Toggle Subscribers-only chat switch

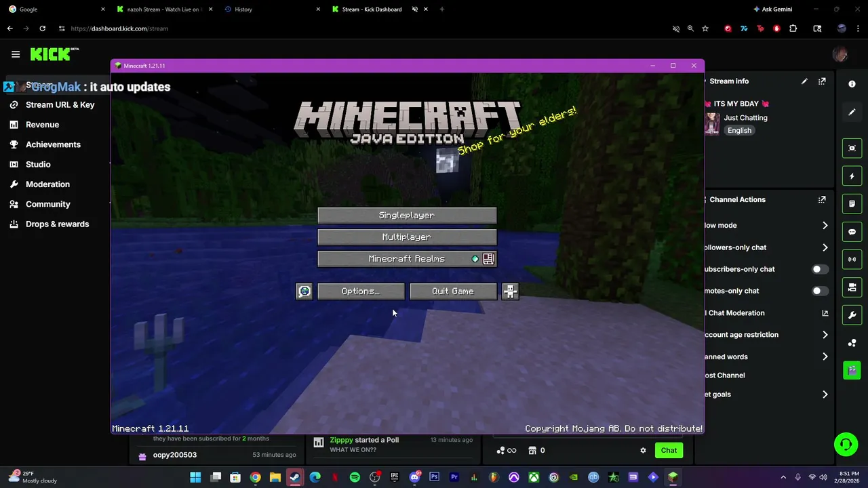(821, 269)
